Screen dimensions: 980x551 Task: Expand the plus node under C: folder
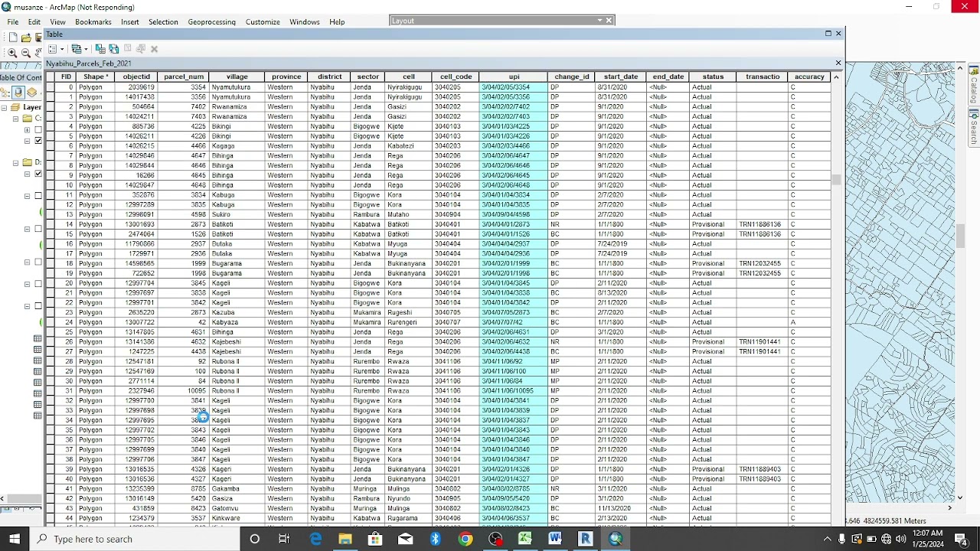click(x=27, y=129)
